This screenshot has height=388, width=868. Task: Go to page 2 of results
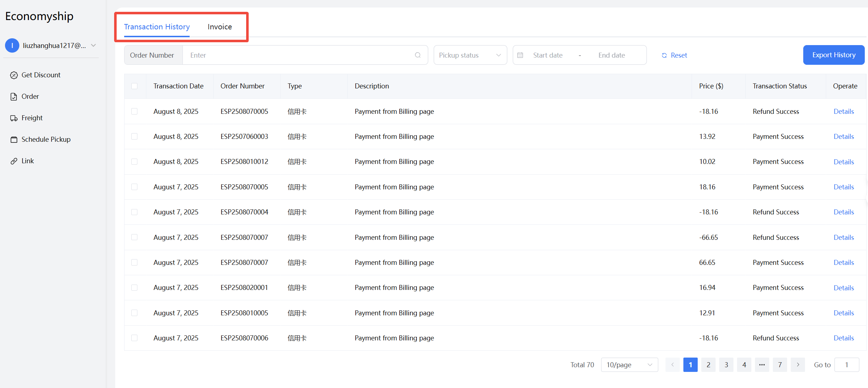pos(708,365)
